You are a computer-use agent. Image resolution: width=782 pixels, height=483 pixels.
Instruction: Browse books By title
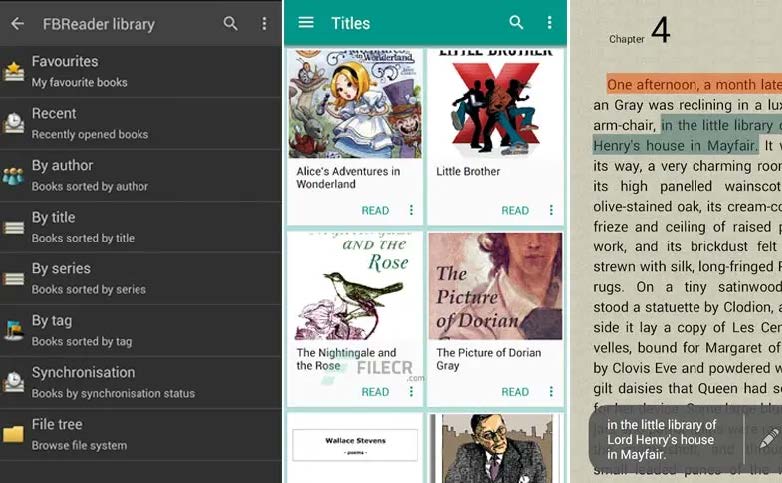click(x=141, y=227)
